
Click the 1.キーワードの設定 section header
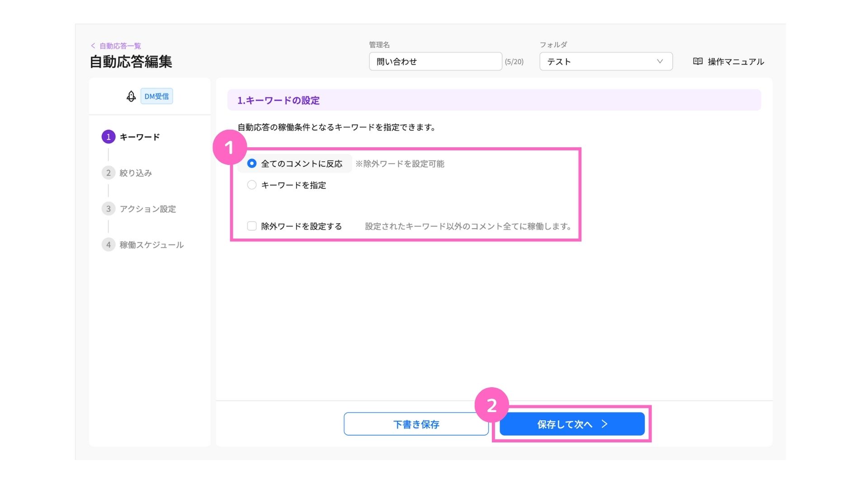494,100
